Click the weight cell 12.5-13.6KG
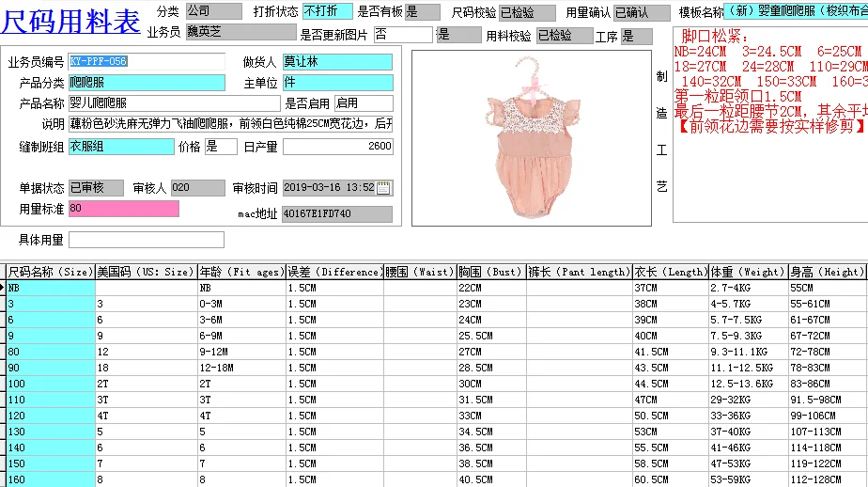868x487 pixels. click(749, 384)
